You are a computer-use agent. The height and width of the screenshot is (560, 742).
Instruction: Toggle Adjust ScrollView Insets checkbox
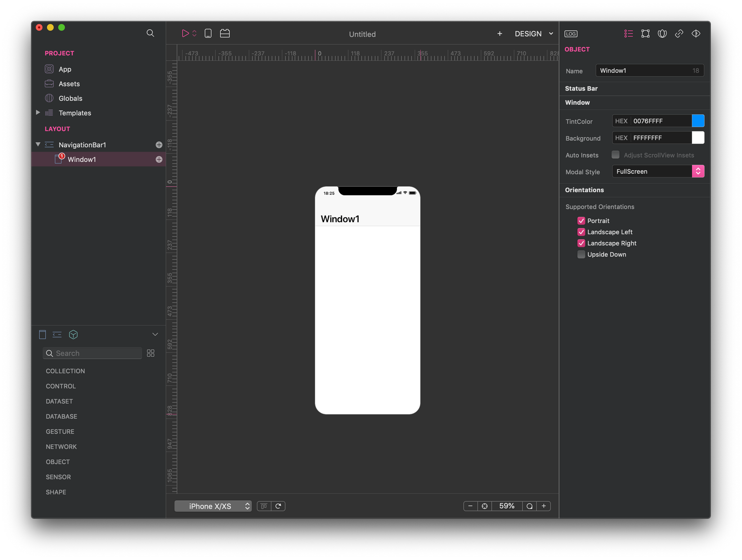point(615,155)
